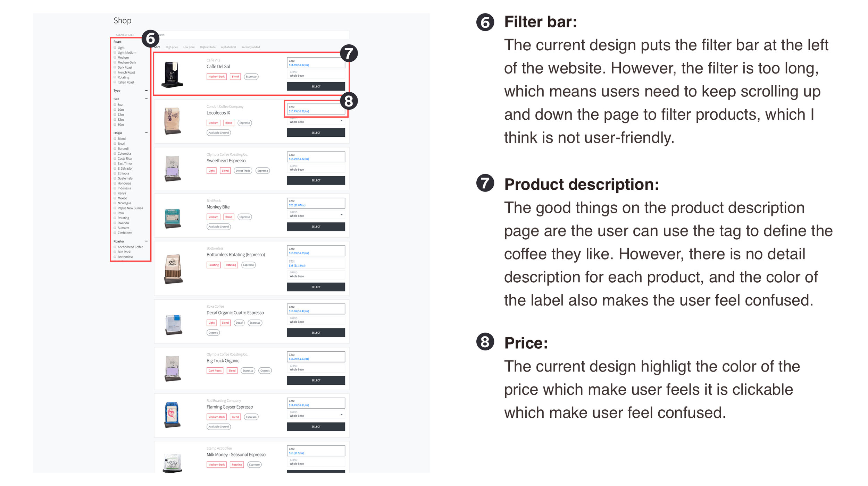Click the Available Ground tag on Locofocos IX
Viewport: 868px width, 486px height.
(219, 133)
